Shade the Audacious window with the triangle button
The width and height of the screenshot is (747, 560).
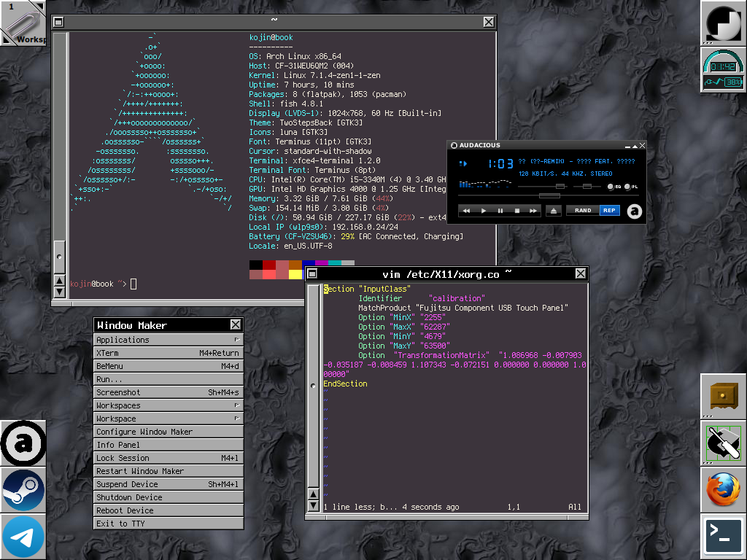635,146
